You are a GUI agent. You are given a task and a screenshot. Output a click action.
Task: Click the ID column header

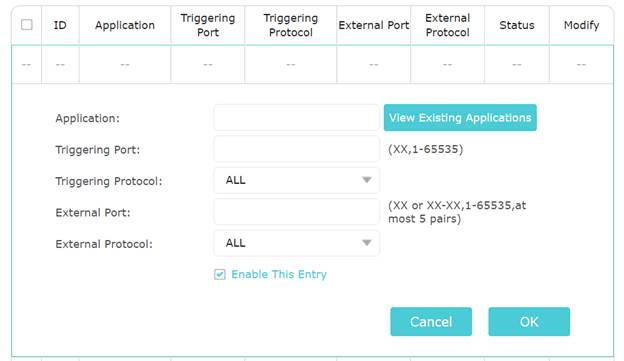coord(60,25)
